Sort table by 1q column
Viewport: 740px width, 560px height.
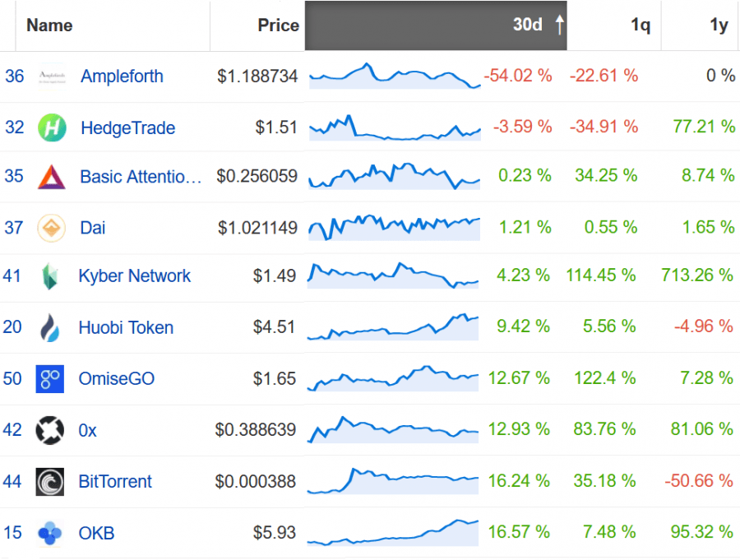click(641, 25)
